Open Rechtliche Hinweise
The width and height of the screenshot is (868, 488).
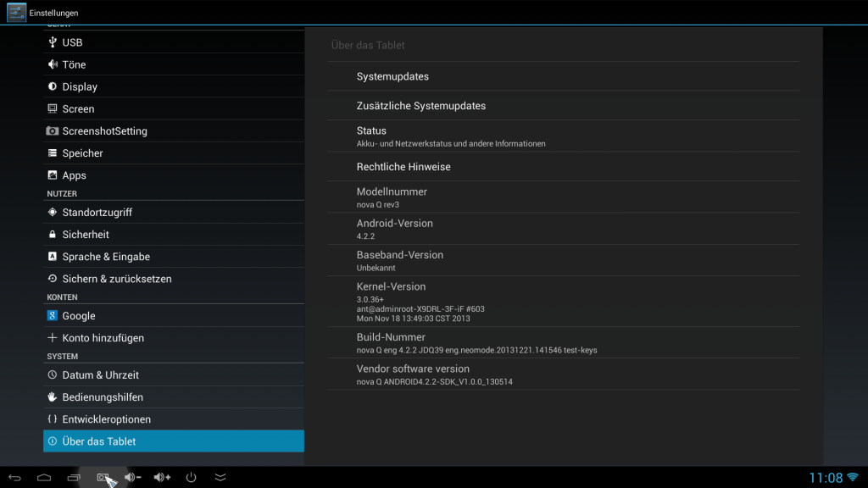[x=564, y=167]
